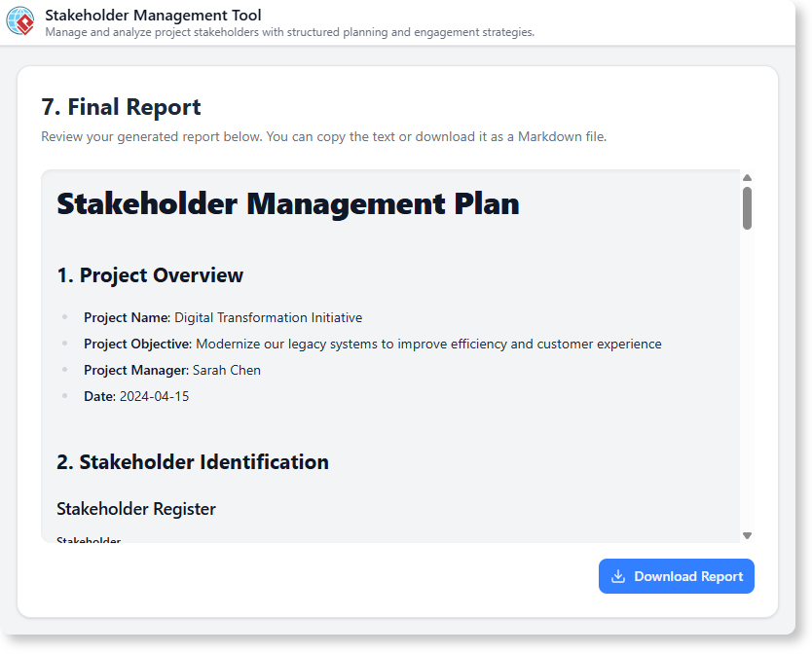Viewport: 812px width, 654px height.
Task: Click the "1. Project Overview" heading
Action: [149, 274]
